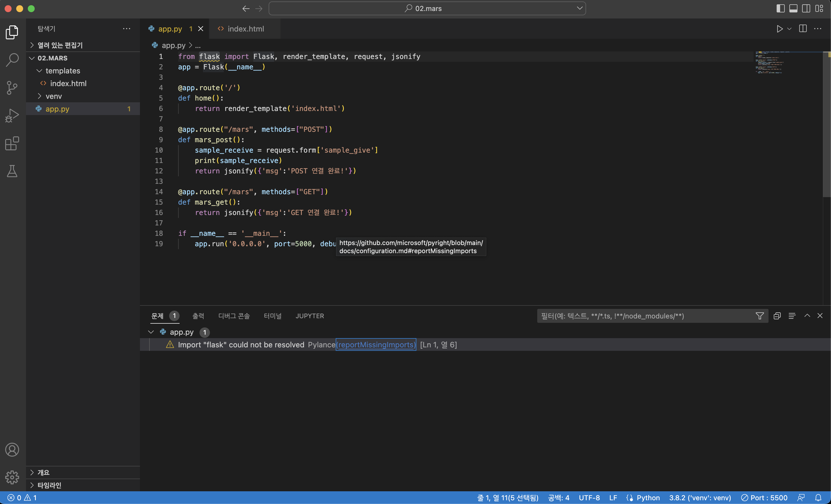Show errors and warnings count in status bar
The height and width of the screenshot is (504, 831).
[22, 498]
